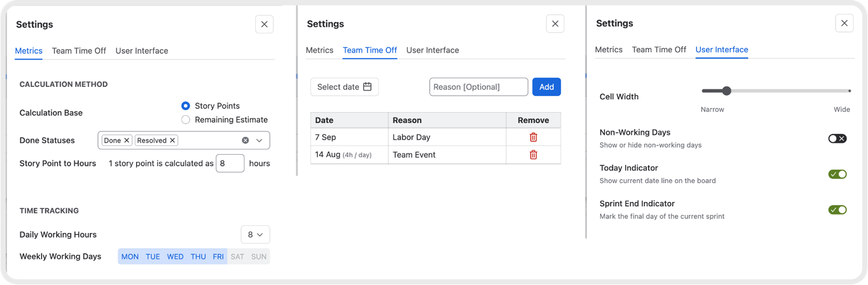Open the Daily Working Hours dropdown

[255, 235]
